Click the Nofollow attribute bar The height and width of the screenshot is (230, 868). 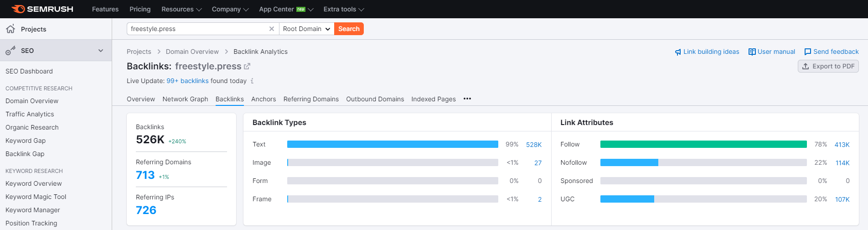coord(703,162)
